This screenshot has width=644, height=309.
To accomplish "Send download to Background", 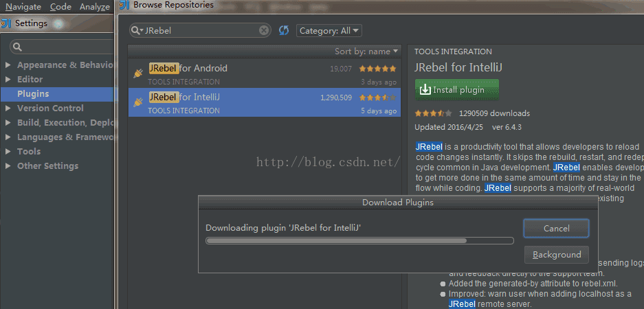I will point(557,255).
